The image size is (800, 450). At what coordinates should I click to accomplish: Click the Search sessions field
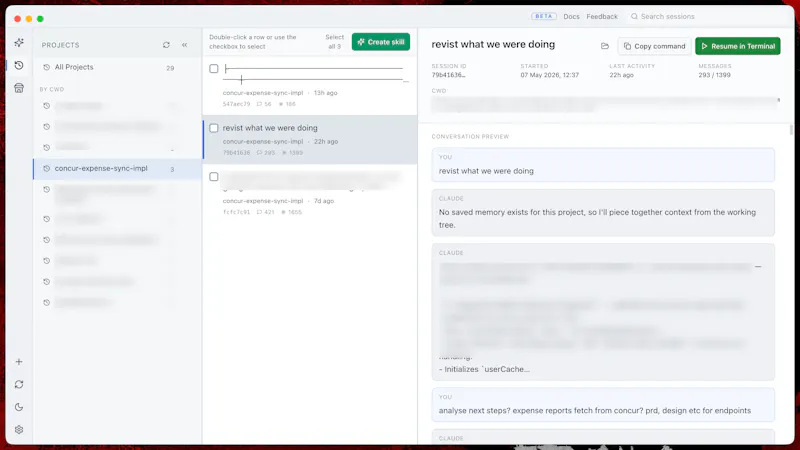(709, 16)
